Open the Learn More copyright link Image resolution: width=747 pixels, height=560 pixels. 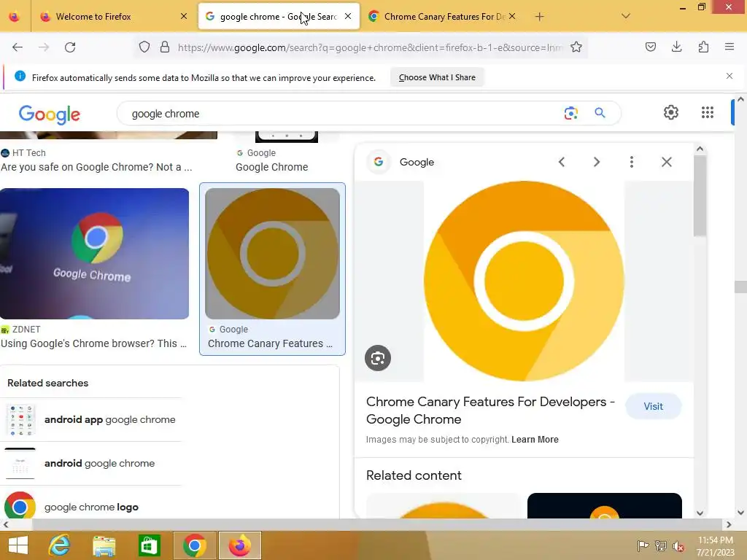point(535,440)
